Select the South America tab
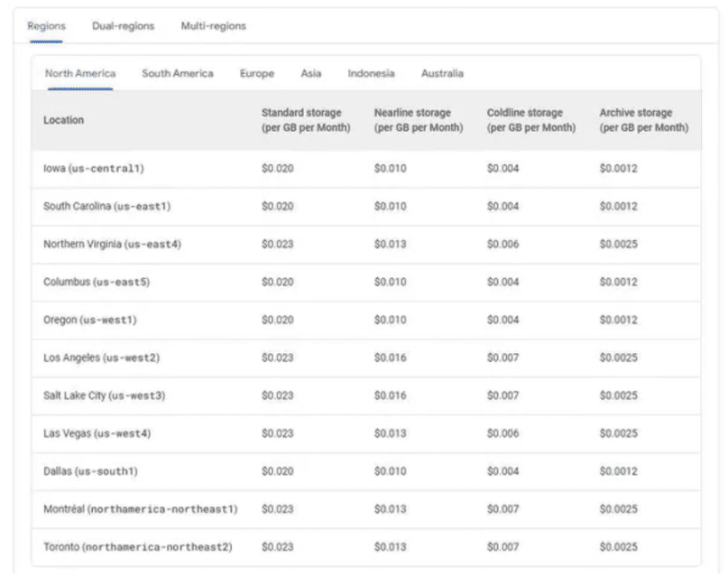 [x=178, y=73]
